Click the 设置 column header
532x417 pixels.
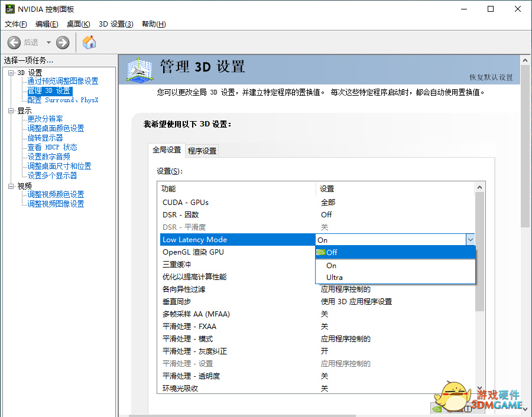point(395,189)
